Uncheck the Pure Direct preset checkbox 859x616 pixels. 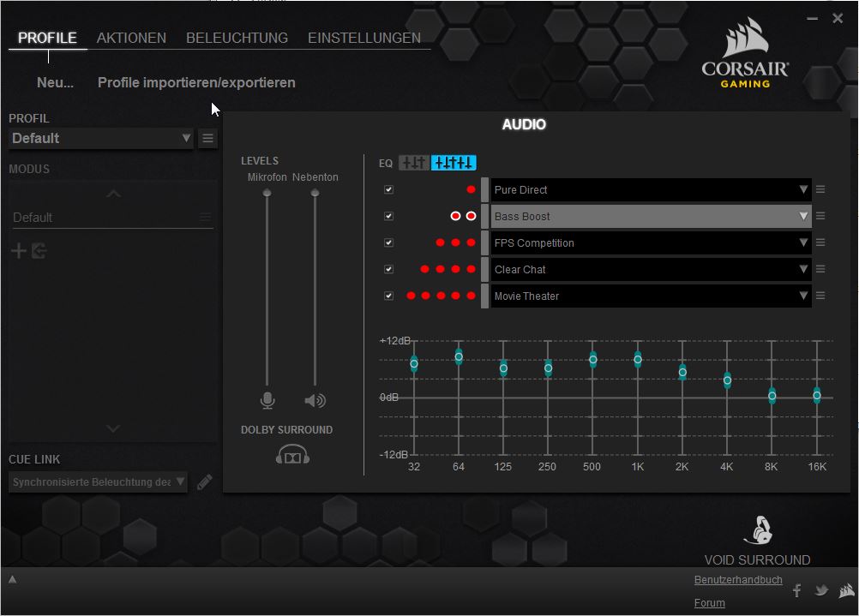click(388, 190)
